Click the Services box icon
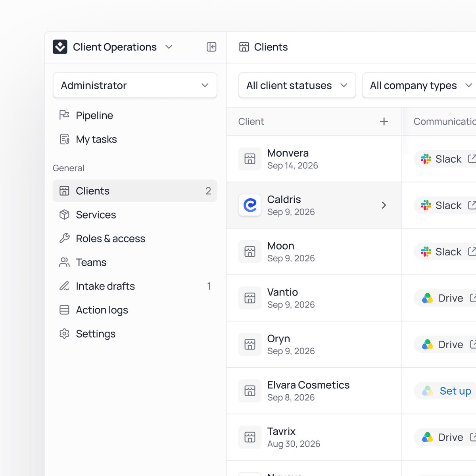 (x=64, y=215)
